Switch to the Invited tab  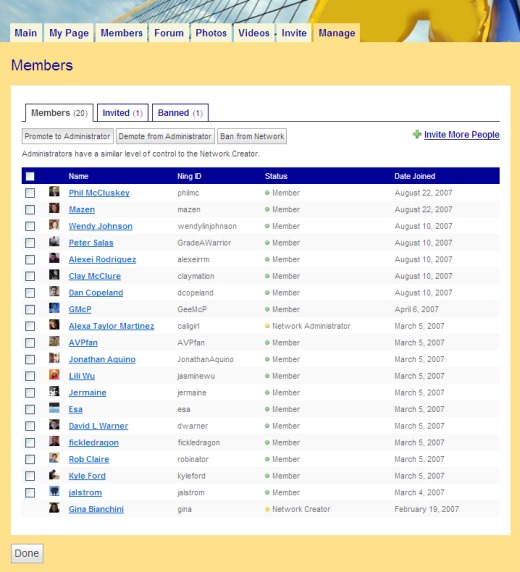pyautogui.click(x=123, y=113)
